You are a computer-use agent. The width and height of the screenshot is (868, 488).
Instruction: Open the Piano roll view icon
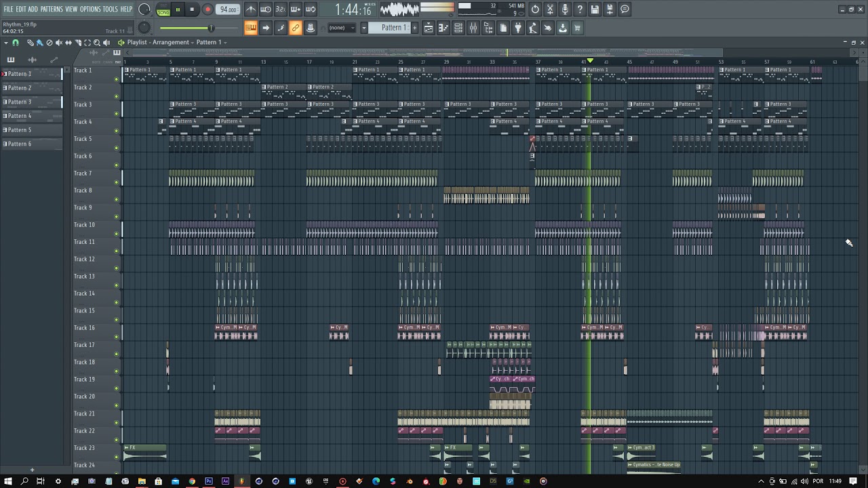pos(443,28)
